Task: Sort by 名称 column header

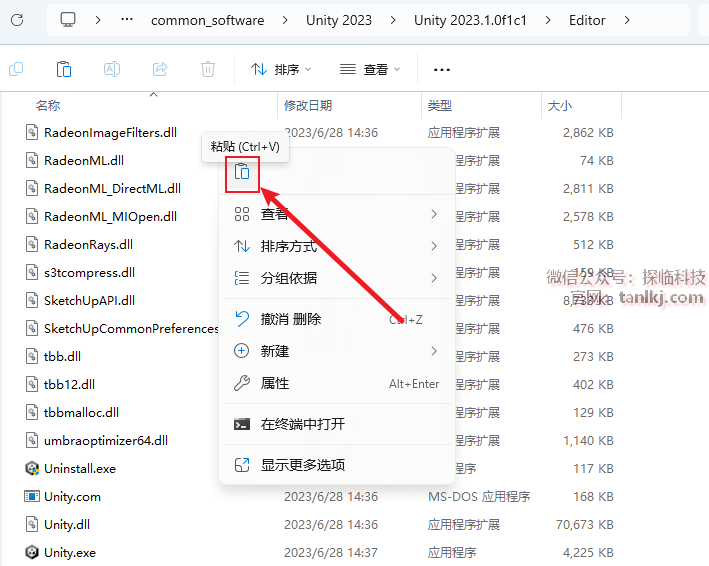Action: (x=48, y=106)
